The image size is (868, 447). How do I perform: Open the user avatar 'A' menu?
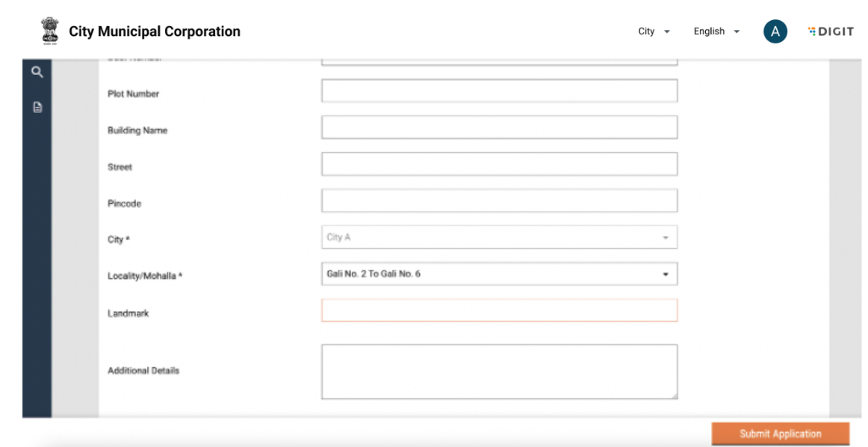pos(775,31)
